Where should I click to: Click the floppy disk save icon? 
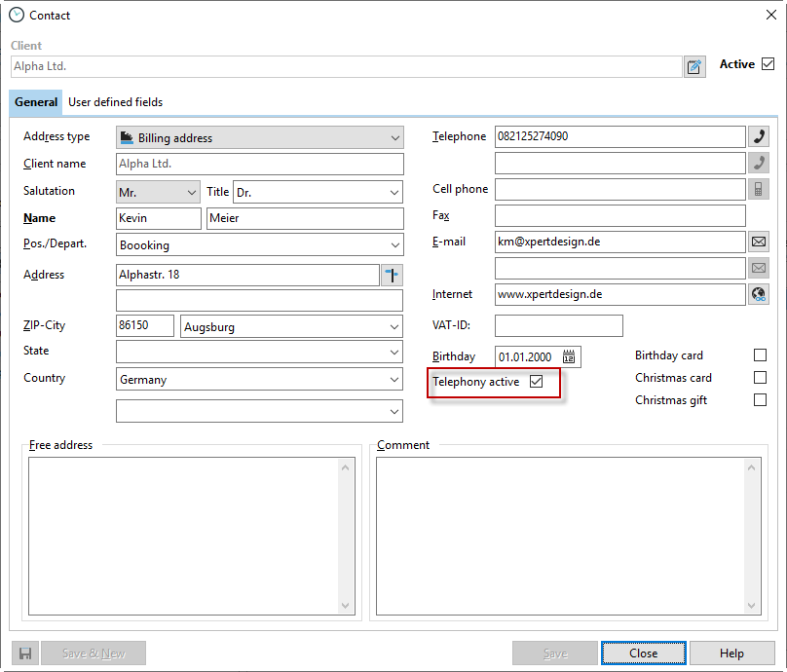coord(25,653)
